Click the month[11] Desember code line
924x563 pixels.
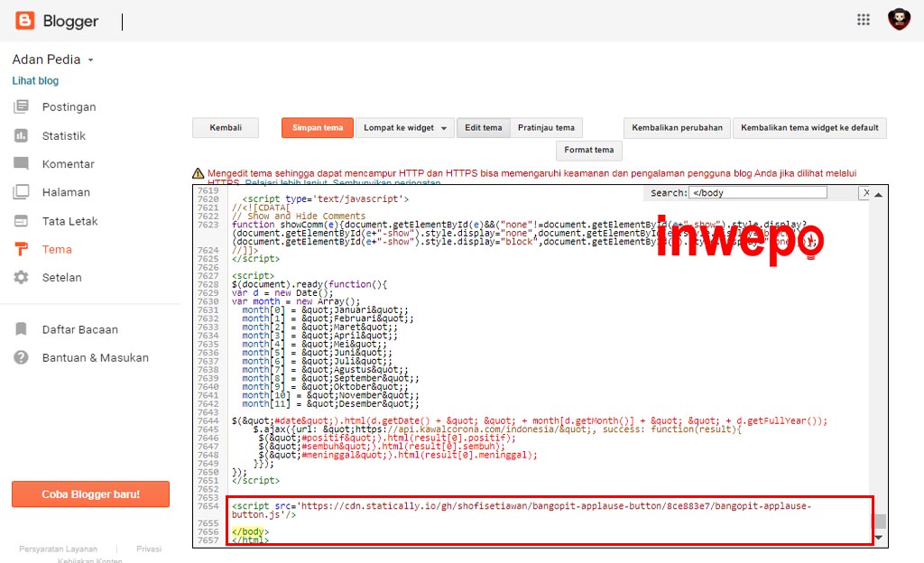pos(330,404)
